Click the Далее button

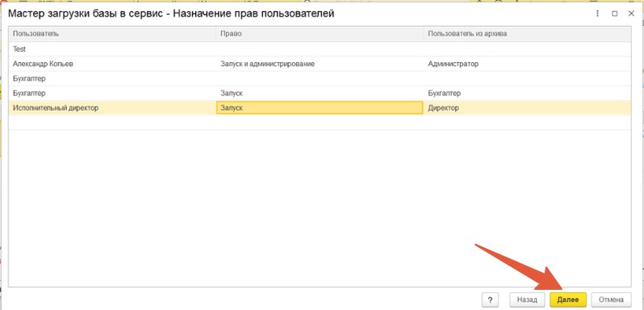click(x=568, y=300)
